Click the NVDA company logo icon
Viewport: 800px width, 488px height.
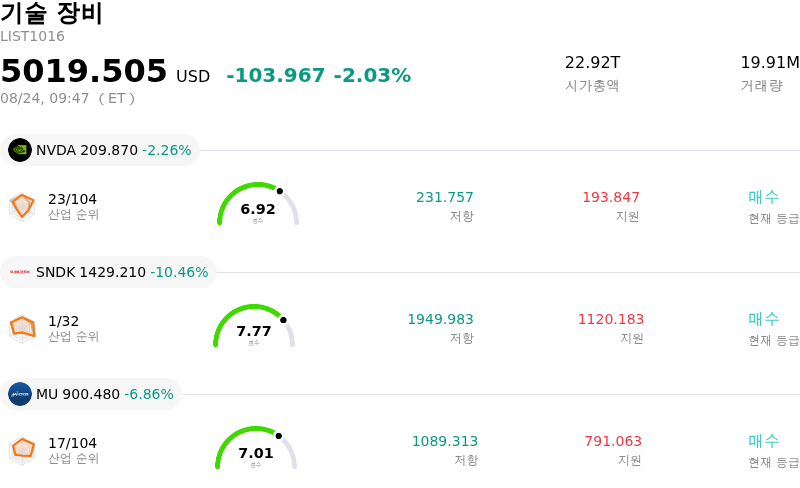coord(20,150)
